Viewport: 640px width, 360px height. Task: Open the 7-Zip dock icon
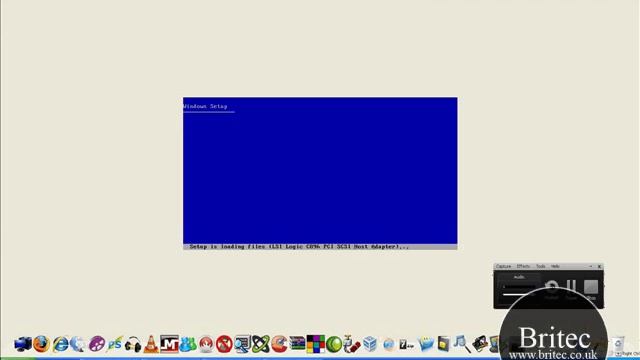click(x=407, y=344)
